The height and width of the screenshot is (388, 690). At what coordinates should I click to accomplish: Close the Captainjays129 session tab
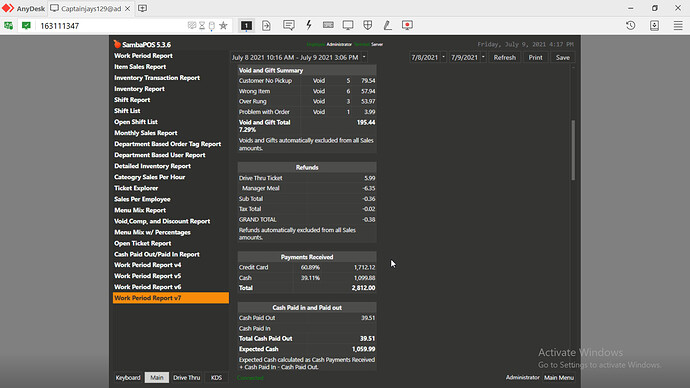tap(127, 8)
